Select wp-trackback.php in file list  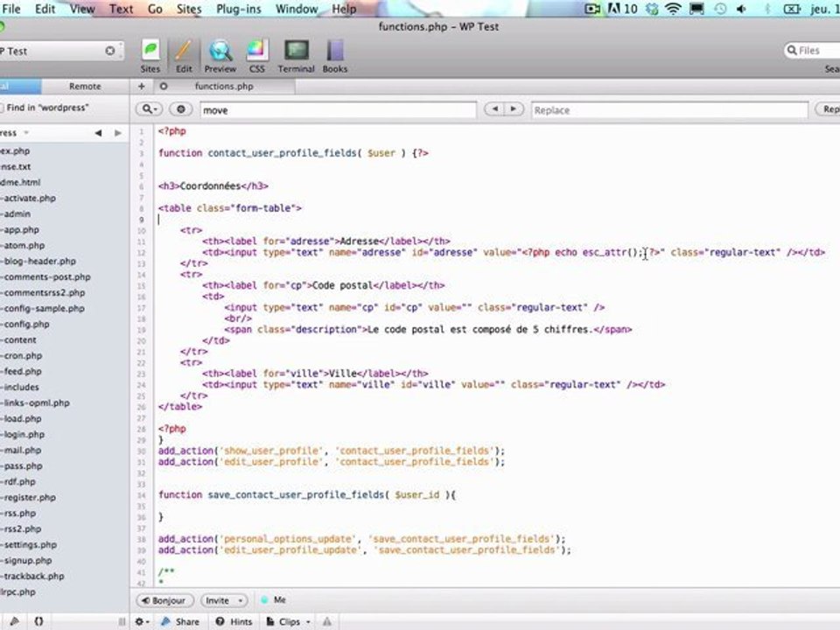[32, 577]
